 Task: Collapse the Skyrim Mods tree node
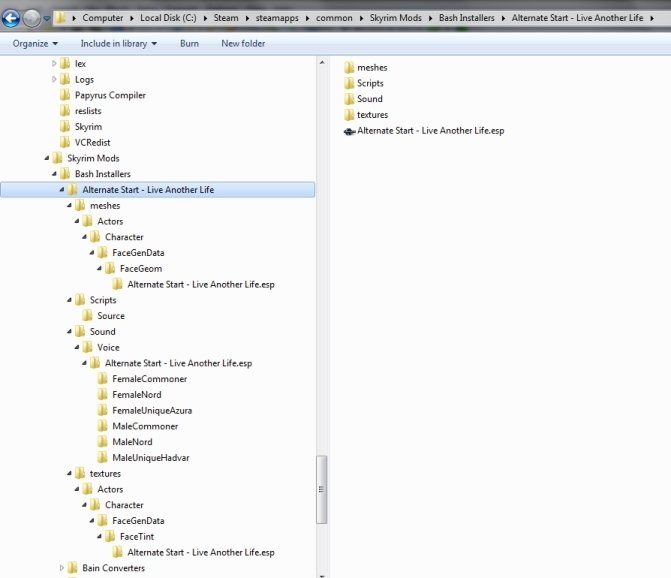[47, 158]
